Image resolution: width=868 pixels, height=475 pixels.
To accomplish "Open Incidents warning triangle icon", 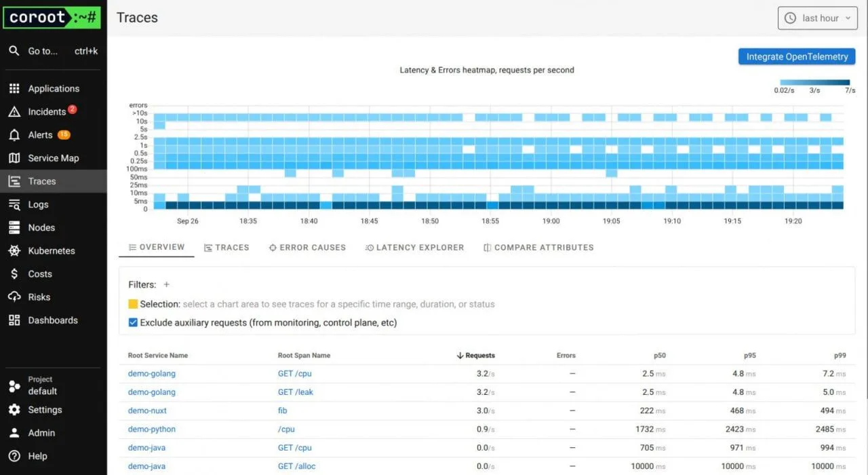I will point(14,112).
